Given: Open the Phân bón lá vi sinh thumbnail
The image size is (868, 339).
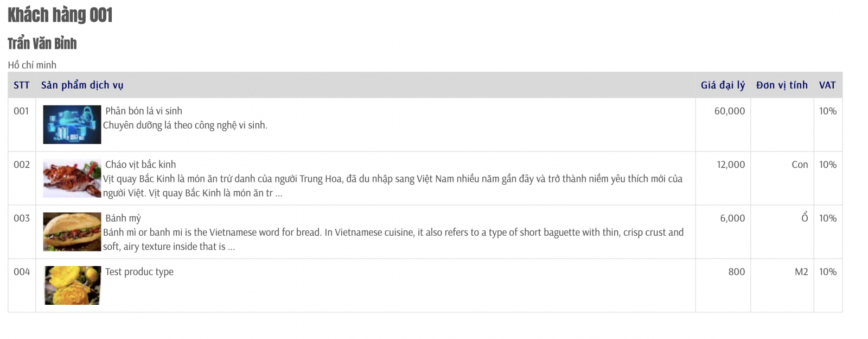Looking at the screenshot, I should [72, 124].
